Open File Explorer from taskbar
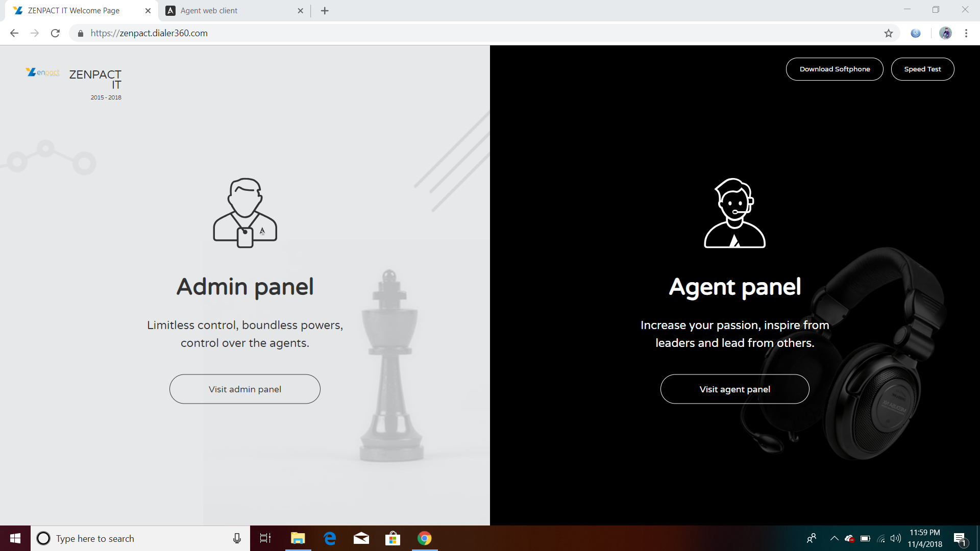Image resolution: width=980 pixels, height=551 pixels. 298,538
